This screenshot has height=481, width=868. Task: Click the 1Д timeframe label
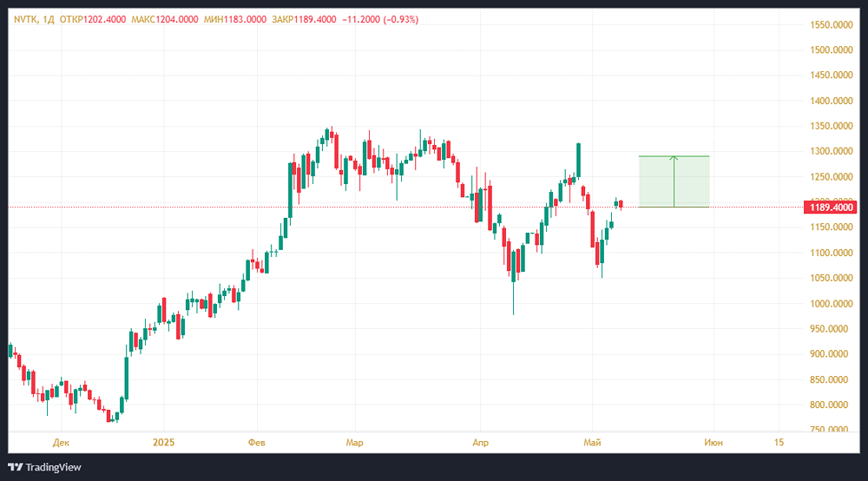(49, 19)
